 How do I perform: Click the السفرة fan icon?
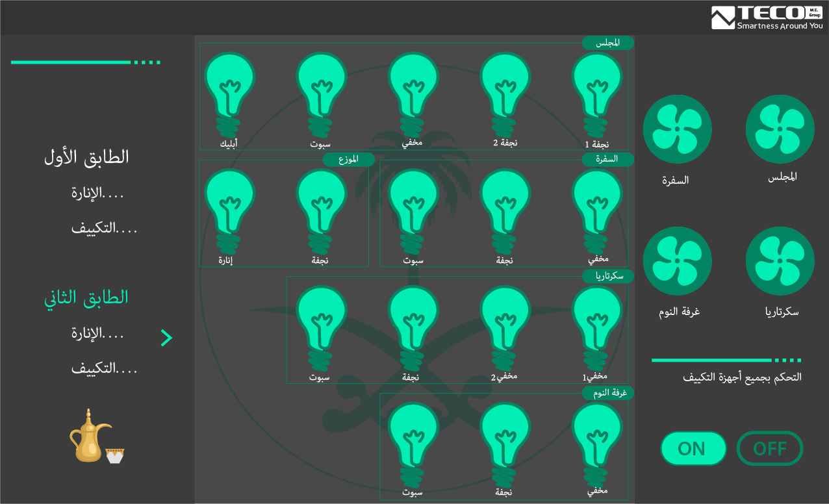coord(677,129)
